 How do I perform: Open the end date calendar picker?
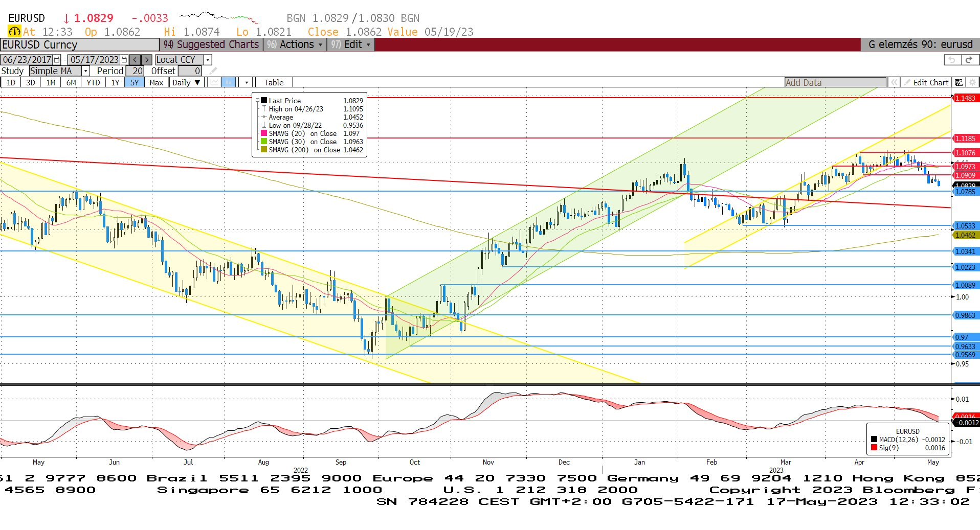pos(124,60)
